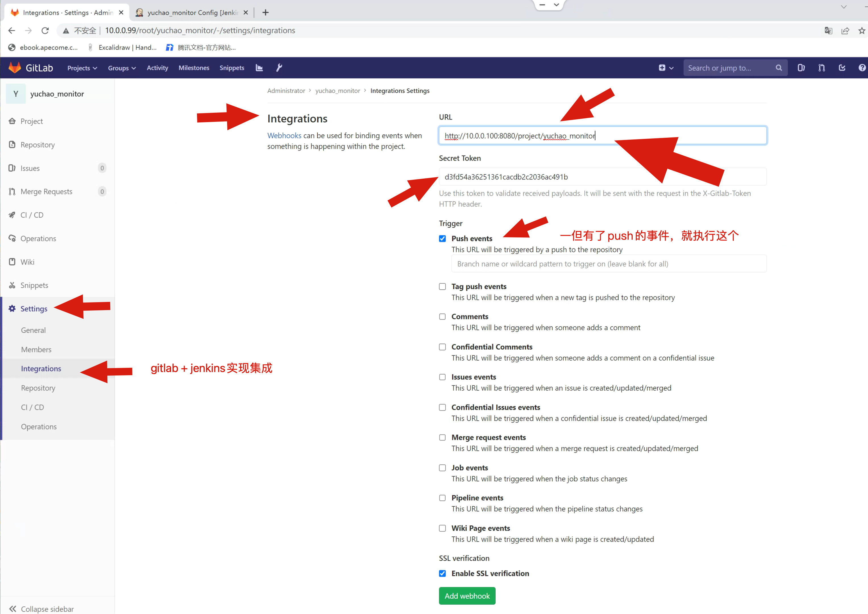Click the browser reload icon

pyautogui.click(x=45, y=31)
